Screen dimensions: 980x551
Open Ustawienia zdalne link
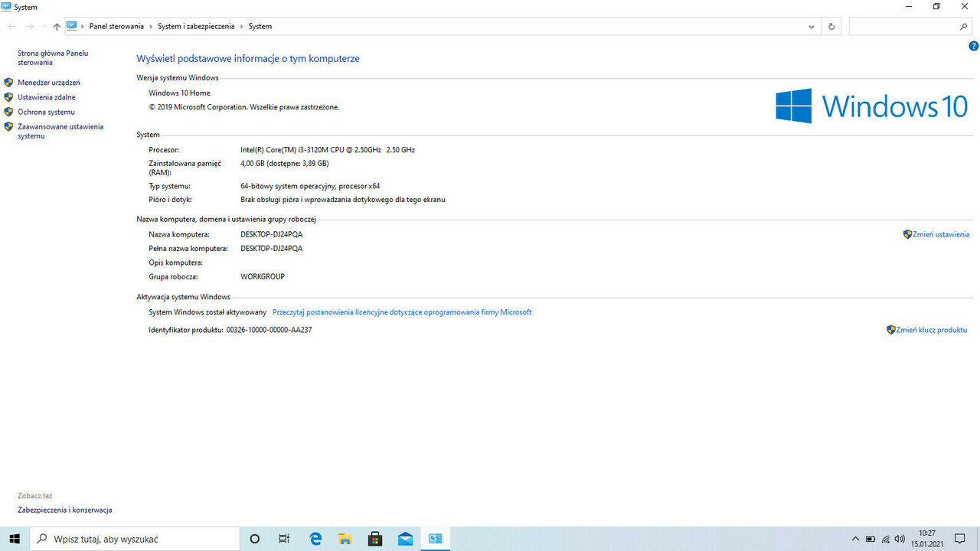[47, 97]
